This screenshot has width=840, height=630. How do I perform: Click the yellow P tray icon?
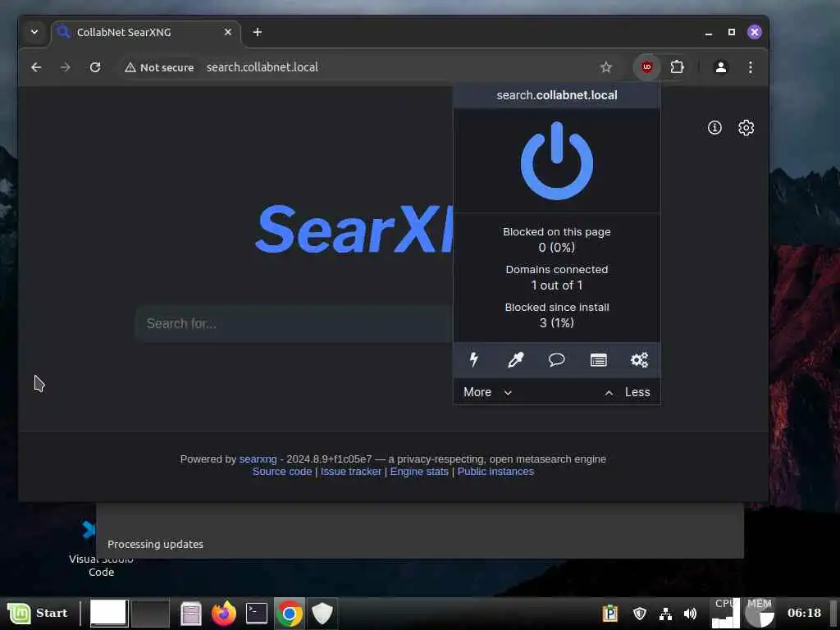[x=610, y=614]
